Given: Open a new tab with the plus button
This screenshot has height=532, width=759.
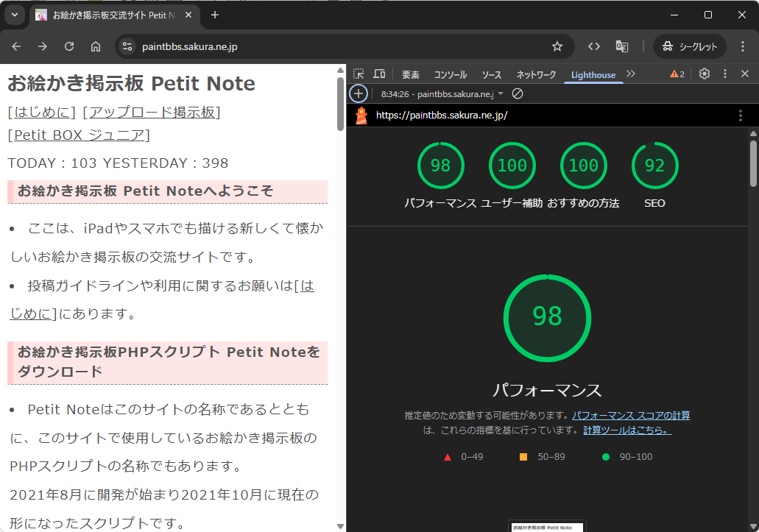Looking at the screenshot, I should 215,15.
